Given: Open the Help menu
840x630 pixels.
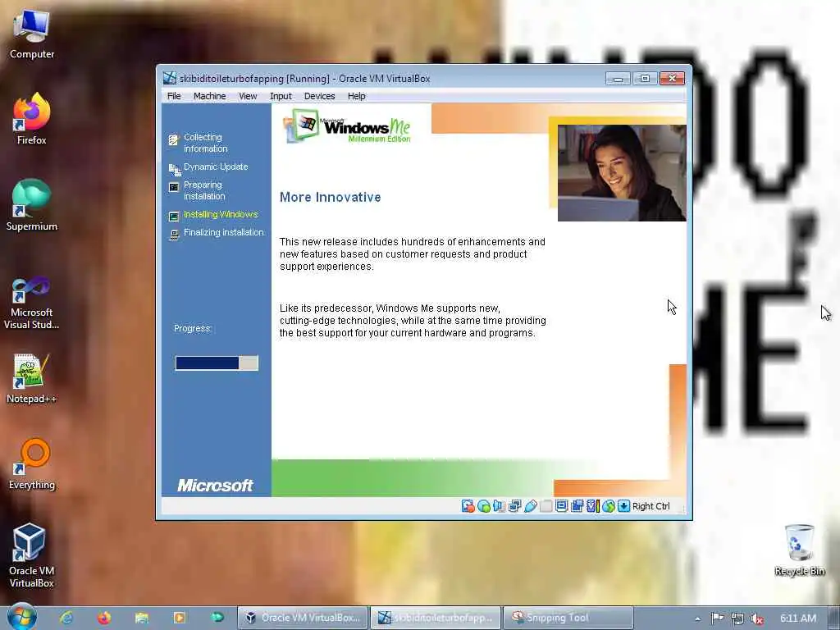Looking at the screenshot, I should (x=356, y=96).
